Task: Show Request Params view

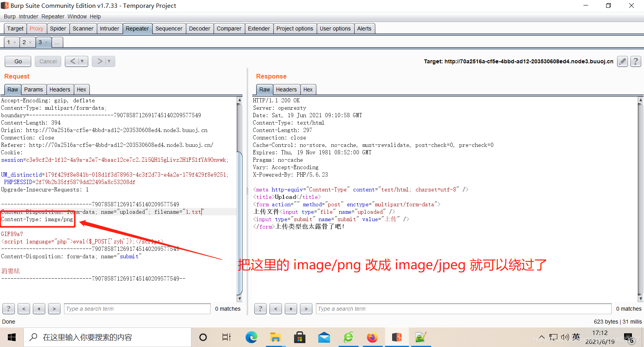Action: 34,89
